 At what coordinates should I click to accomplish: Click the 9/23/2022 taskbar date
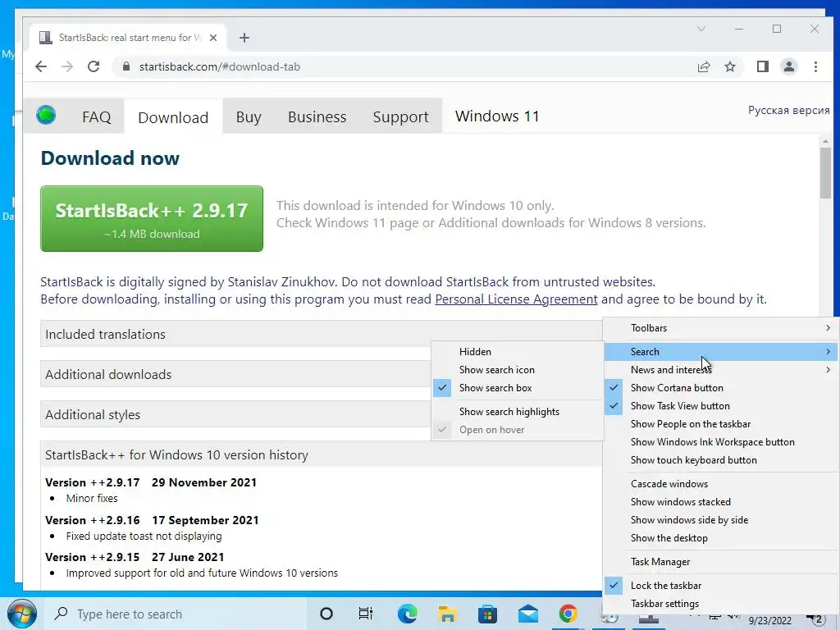[769, 621]
